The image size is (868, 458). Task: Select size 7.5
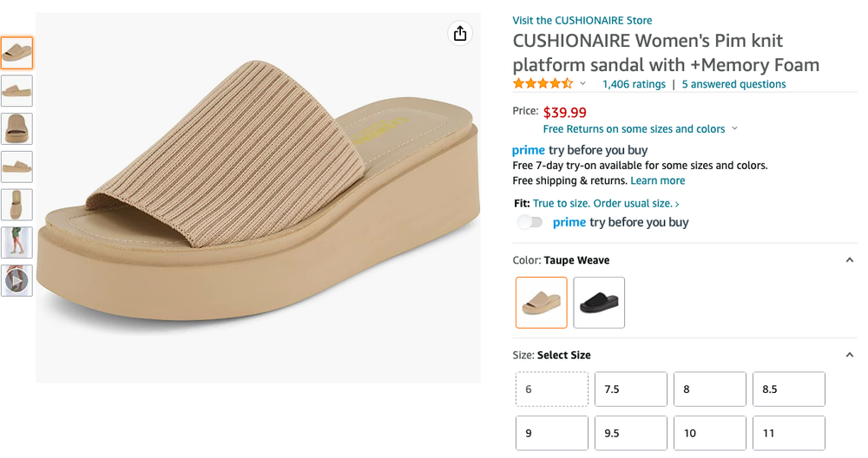[x=631, y=389]
